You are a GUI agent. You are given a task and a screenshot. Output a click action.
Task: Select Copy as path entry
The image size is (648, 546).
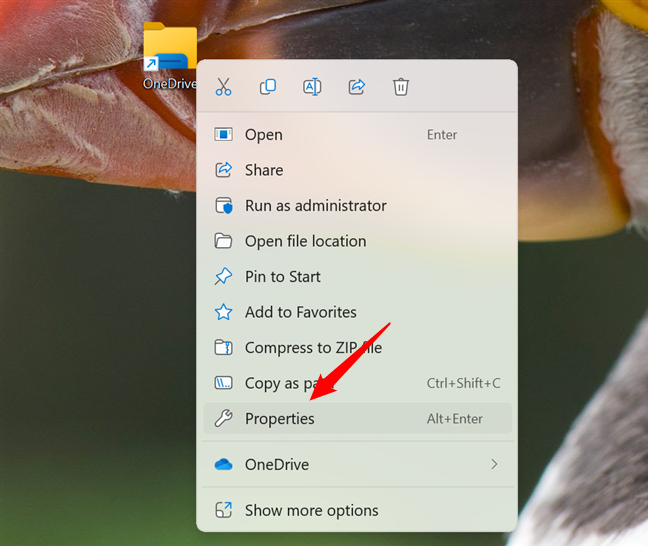click(x=357, y=383)
